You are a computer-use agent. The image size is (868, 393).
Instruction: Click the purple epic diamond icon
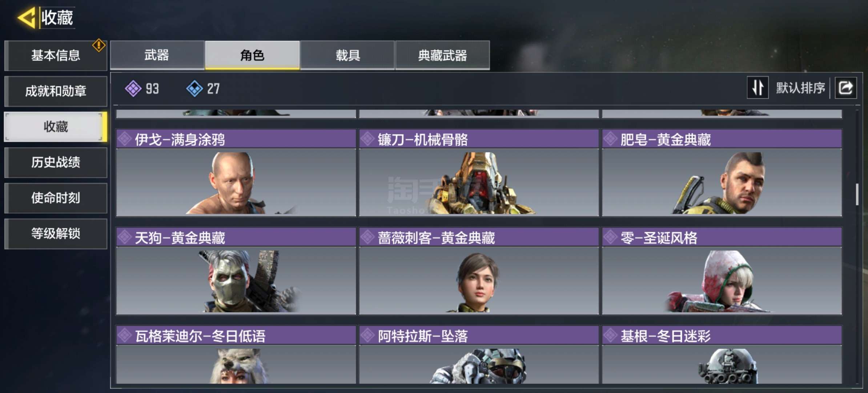tap(133, 88)
